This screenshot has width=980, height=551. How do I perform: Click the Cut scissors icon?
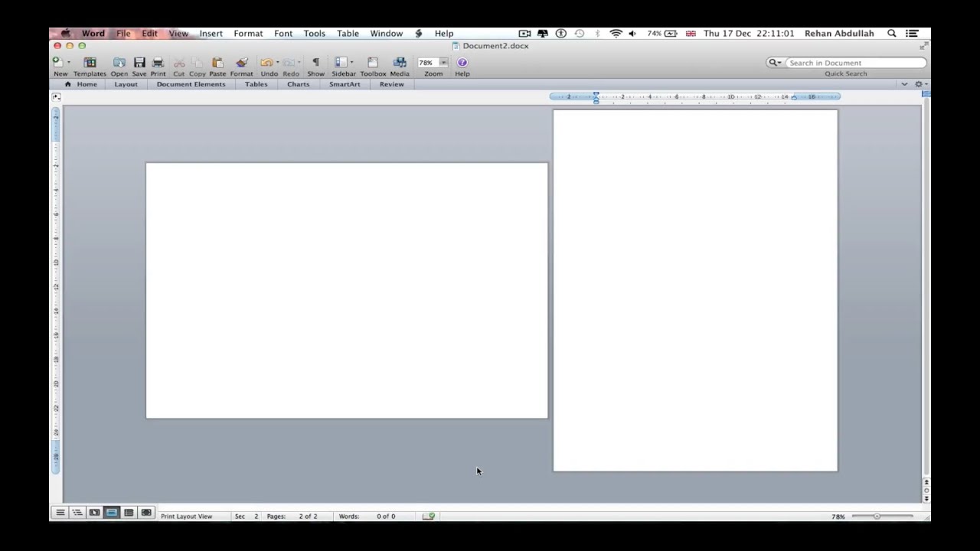(x=178, y=62)
